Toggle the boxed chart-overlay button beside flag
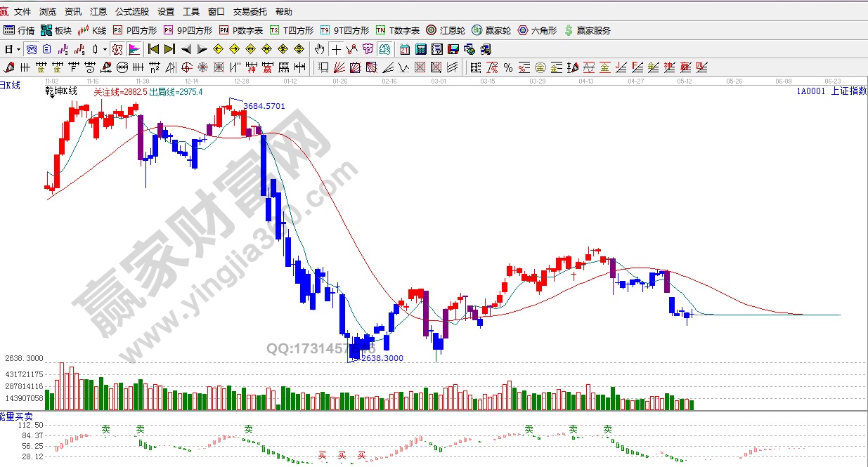The width and height of the screenshot is (868, 467). tap(117, 49)
